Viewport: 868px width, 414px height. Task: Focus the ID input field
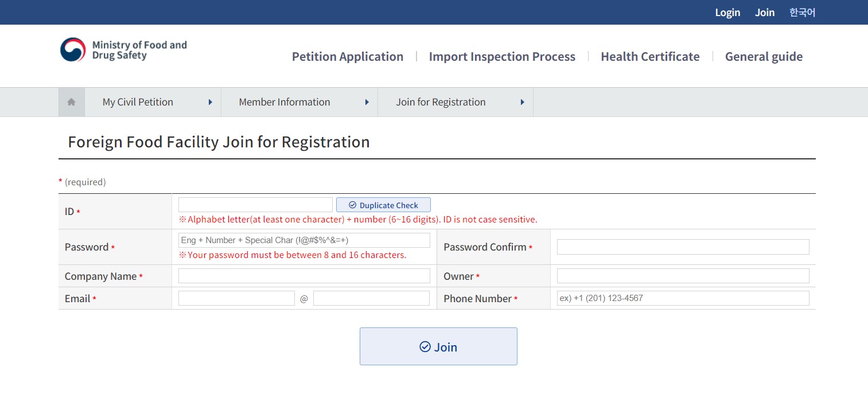point(255,205)
